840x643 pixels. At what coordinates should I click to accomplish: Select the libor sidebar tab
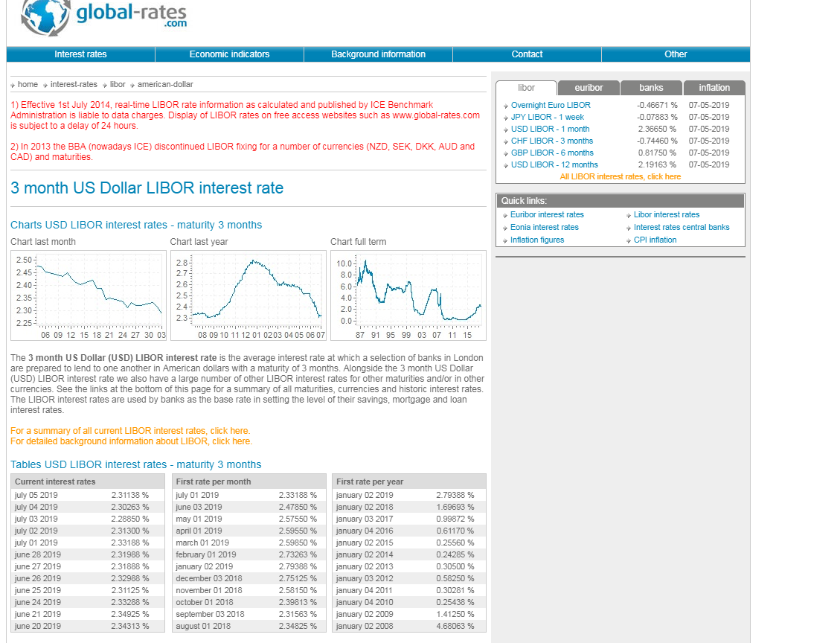[x=526, y=88]
